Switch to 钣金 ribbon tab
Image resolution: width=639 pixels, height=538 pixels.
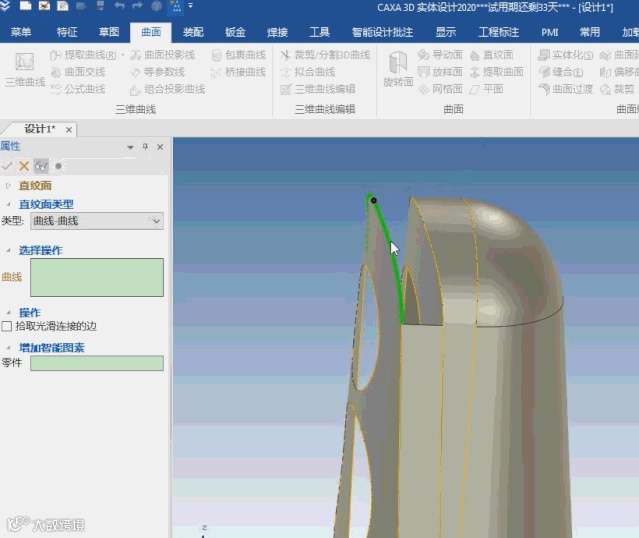click(235, 32)
